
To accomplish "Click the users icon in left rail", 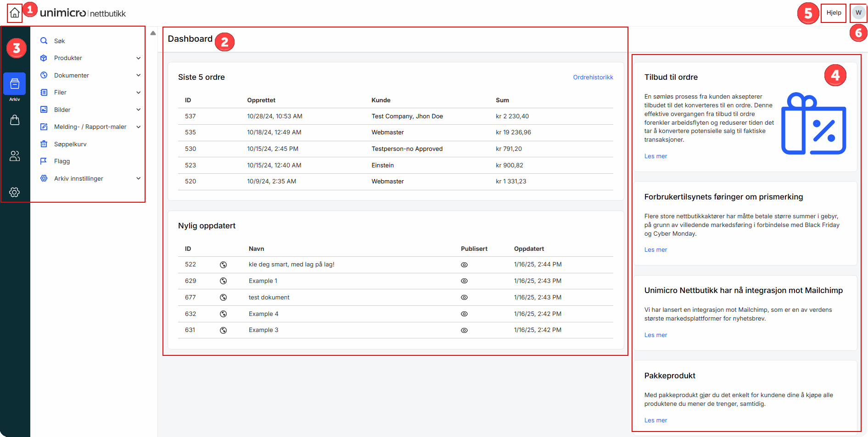I will coord(15,156).
